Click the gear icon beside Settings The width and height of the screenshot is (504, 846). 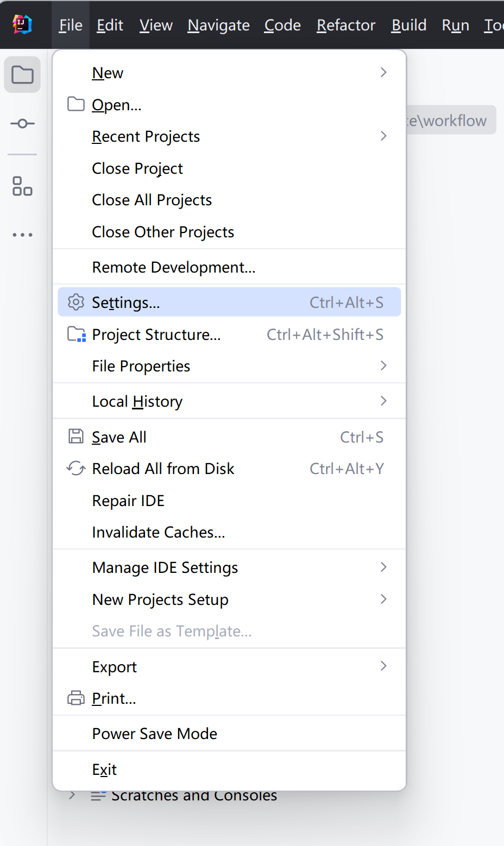point(76,302)
